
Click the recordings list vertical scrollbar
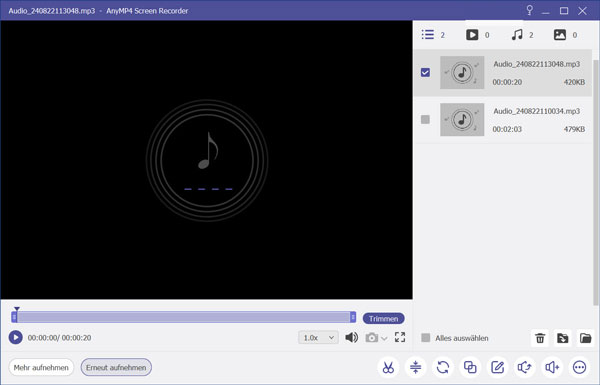click(595, 182)
